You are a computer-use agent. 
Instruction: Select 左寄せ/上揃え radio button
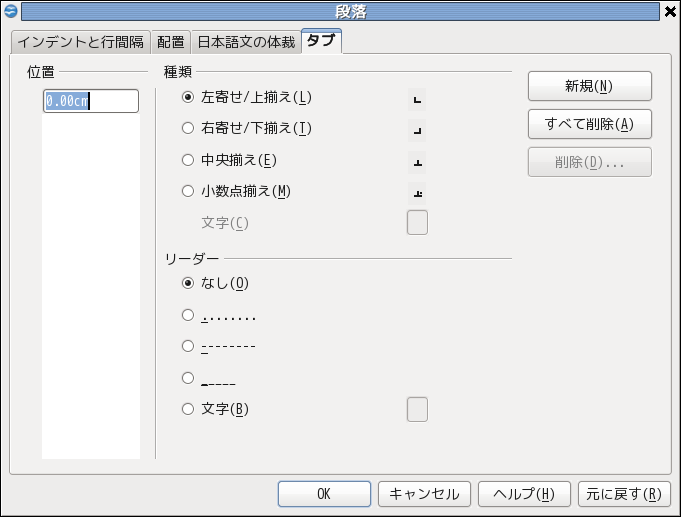[188, 97]
